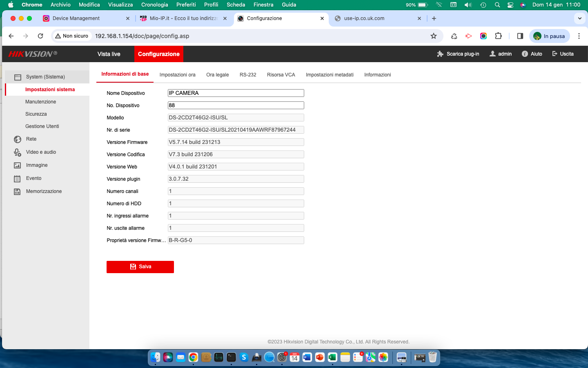Bookmark page with the star icon
Screen dimensions: 588x368
pos(434,36)
